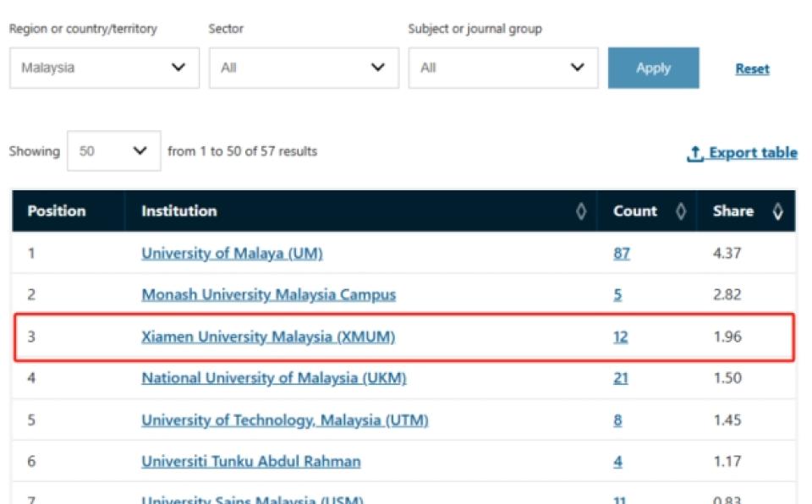Click the sort diamond next to Share
This screenshot has height=504, width=812.
(779, 211)
